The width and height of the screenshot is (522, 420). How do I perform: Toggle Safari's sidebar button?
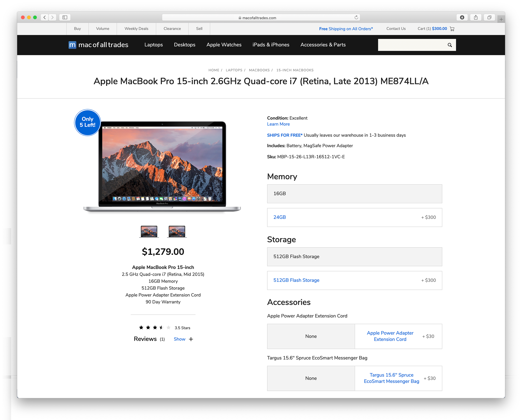tap(65, 17)
